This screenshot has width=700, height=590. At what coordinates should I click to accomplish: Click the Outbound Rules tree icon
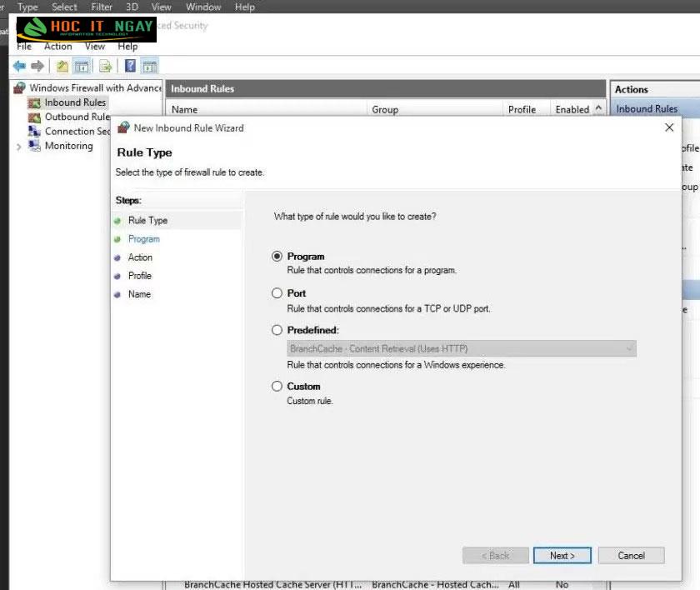coord(34,117)
